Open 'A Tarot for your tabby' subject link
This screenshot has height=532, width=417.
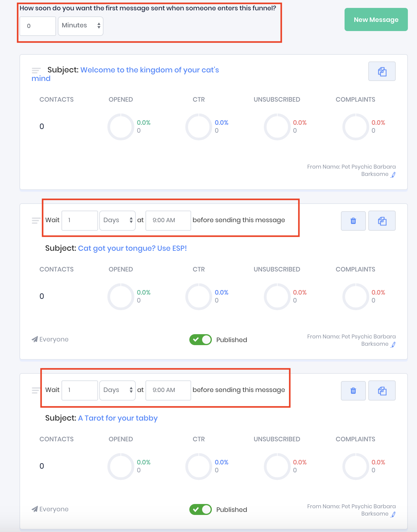[x=118, y=418]
